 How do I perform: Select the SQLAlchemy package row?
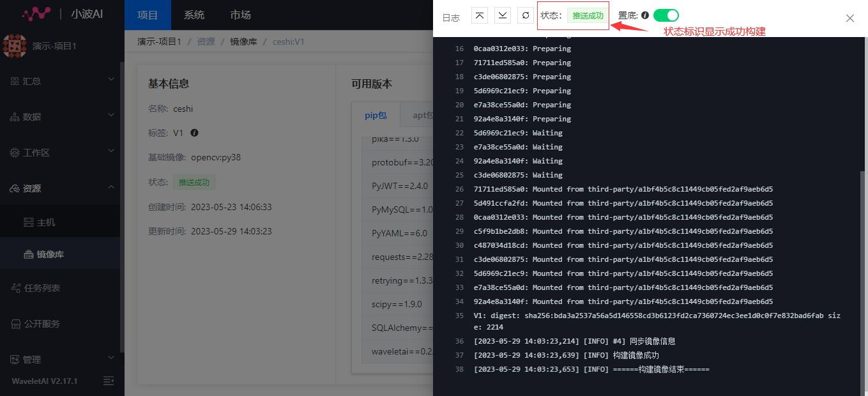(x=397, y=328)
